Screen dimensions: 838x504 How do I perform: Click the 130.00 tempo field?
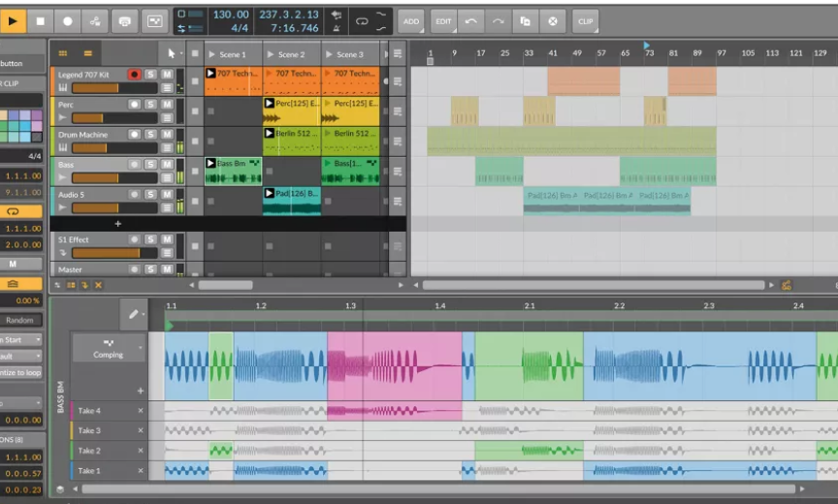click(x=229, y=15)
